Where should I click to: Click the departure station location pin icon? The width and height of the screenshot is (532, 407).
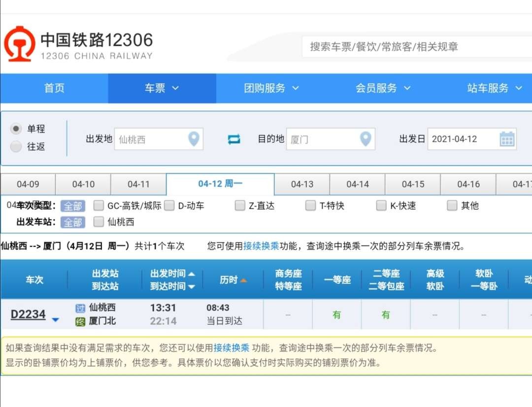click(194, 139)
